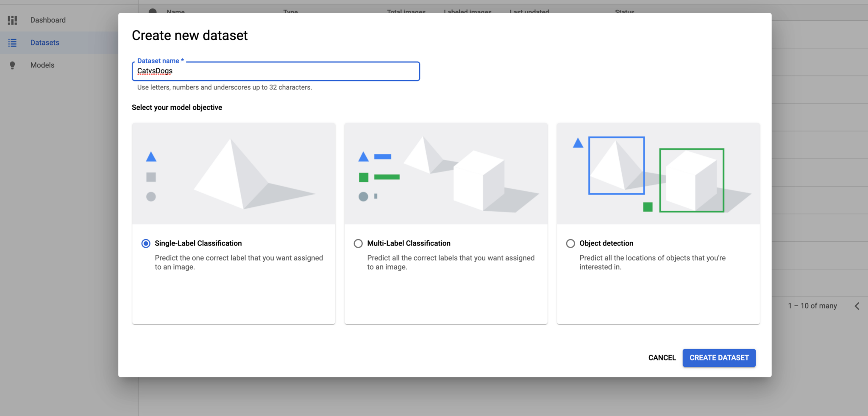Navigate to Dashboard in the sidebar
This screenshot has height=416, width=868.
point(48,20)
